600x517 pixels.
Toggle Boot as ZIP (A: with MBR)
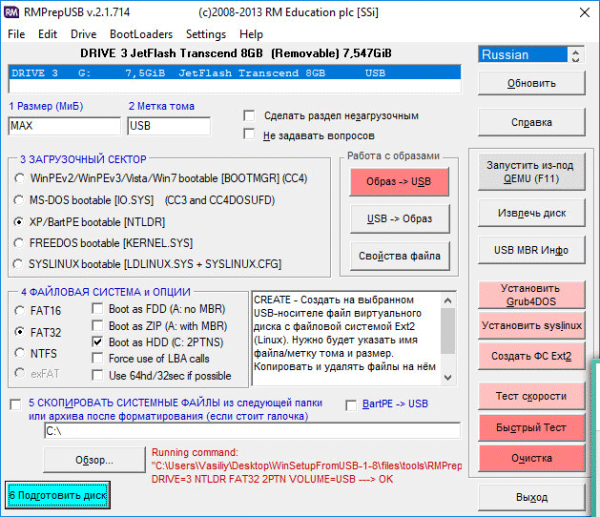pyautogui.click(x=98, y=326)
